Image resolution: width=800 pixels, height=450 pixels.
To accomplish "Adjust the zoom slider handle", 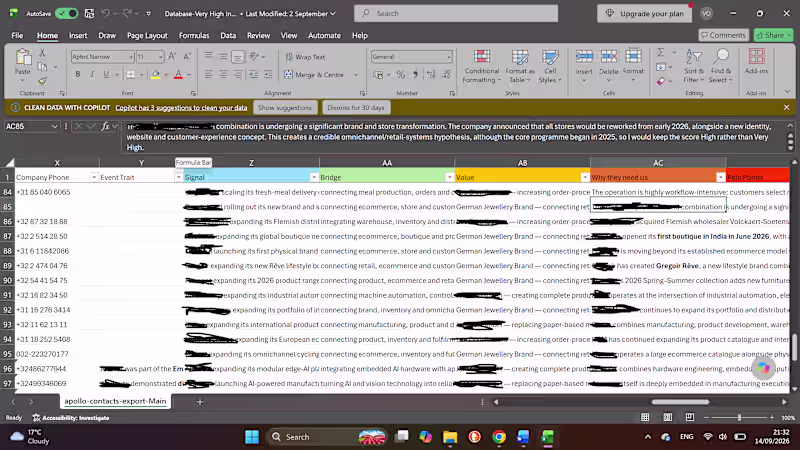I will coord(739,417).
